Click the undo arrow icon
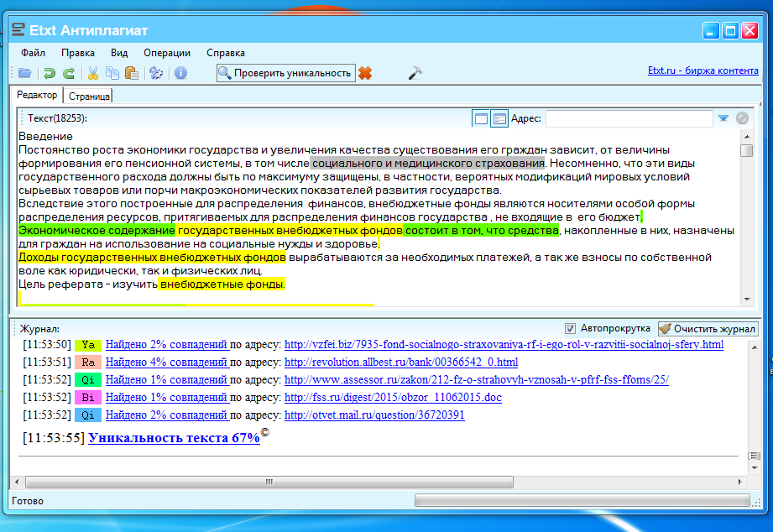Screen dimensions: 773x532 coord(50,74)
